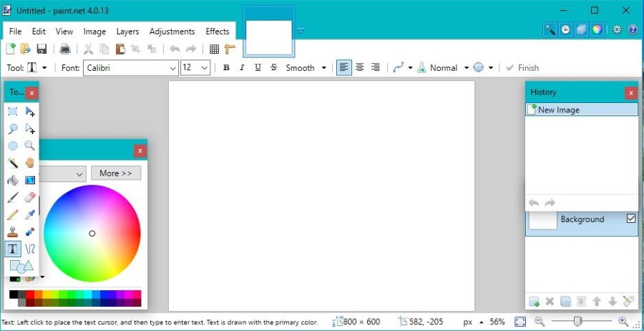Screen dimensions: 644x331
Task: Click Duplicate Layer icon in Layers panel
Action: click(565, 302)
